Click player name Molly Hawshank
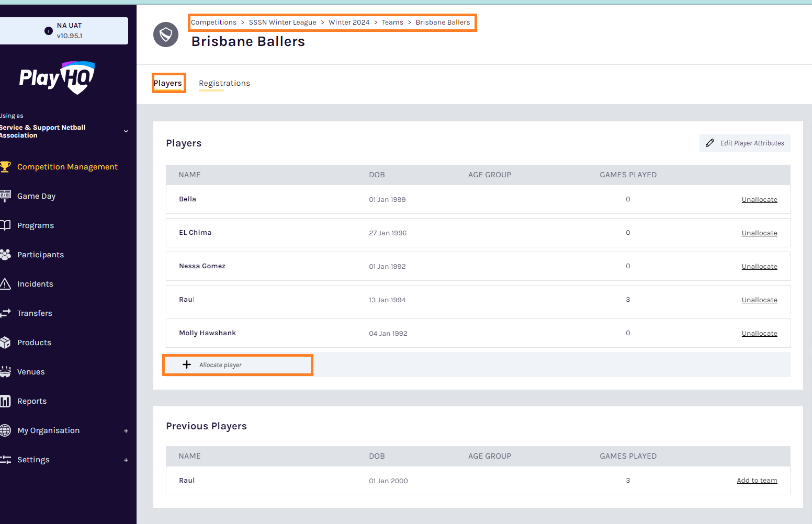The height and width of the screenshot is (524, 812). pos(207,333)
